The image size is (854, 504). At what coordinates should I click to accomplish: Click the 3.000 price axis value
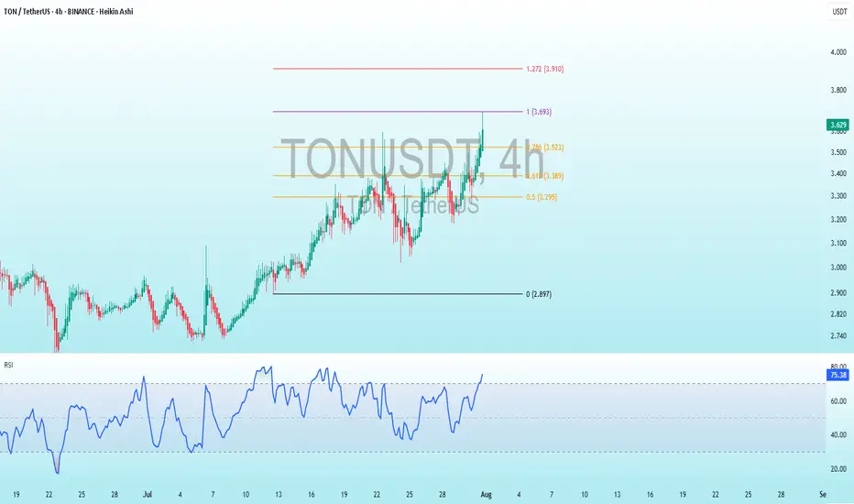coord(838,268)
